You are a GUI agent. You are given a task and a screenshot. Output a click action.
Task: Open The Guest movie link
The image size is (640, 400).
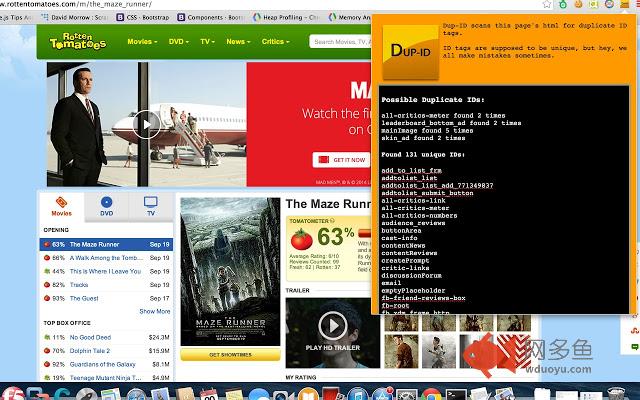click(84, 298)
